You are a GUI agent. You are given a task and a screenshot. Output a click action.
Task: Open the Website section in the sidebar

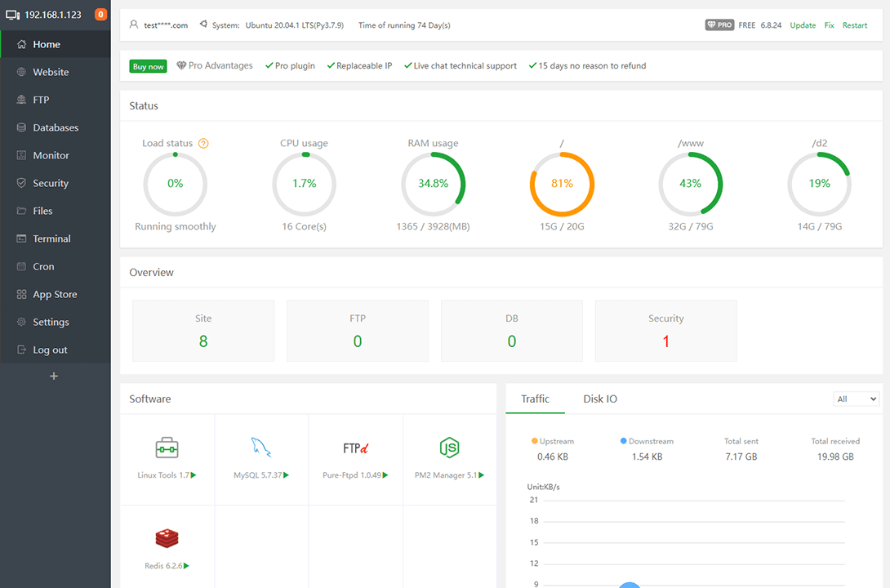coord(51,71)
